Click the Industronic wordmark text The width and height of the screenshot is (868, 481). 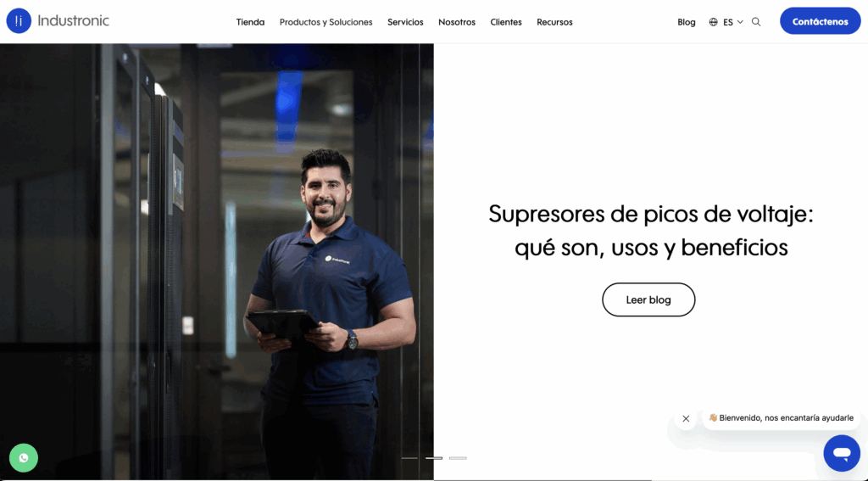tap(74, 21)
